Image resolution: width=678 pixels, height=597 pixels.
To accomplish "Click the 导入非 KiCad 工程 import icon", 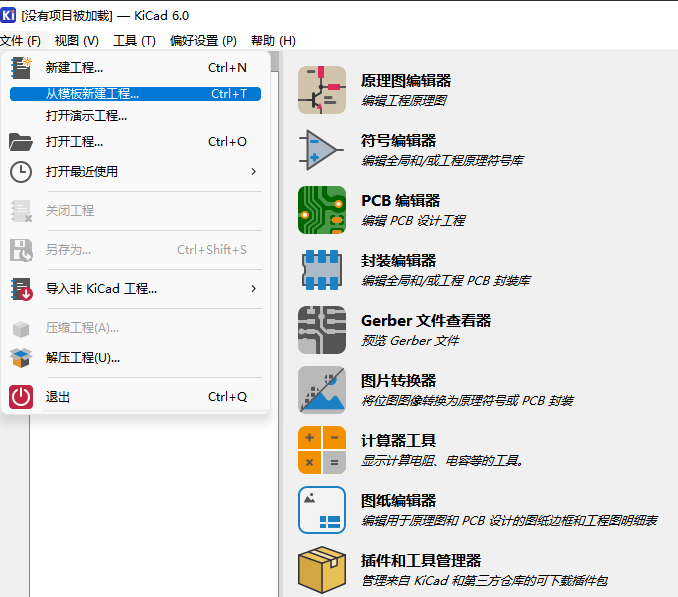I will (21, 289).
